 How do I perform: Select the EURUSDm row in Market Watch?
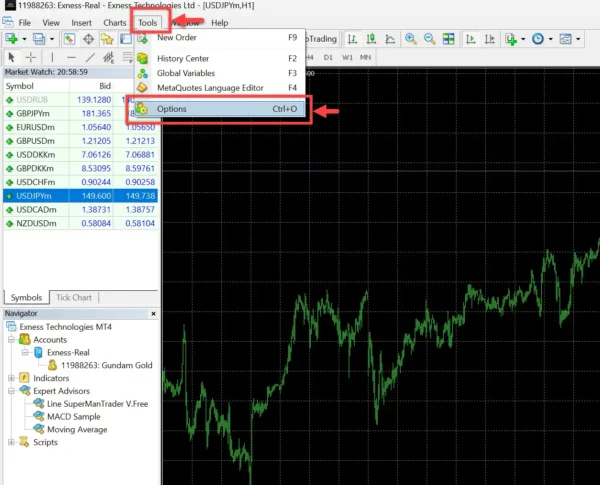(x=80, y=127)
